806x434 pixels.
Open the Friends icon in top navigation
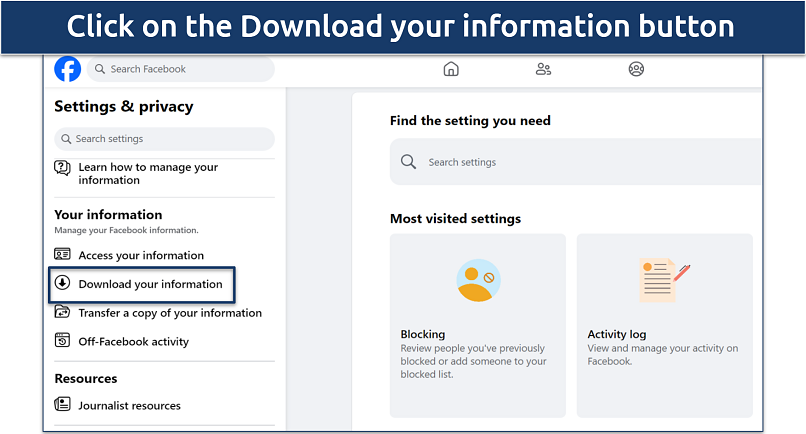tap(543, 69)
